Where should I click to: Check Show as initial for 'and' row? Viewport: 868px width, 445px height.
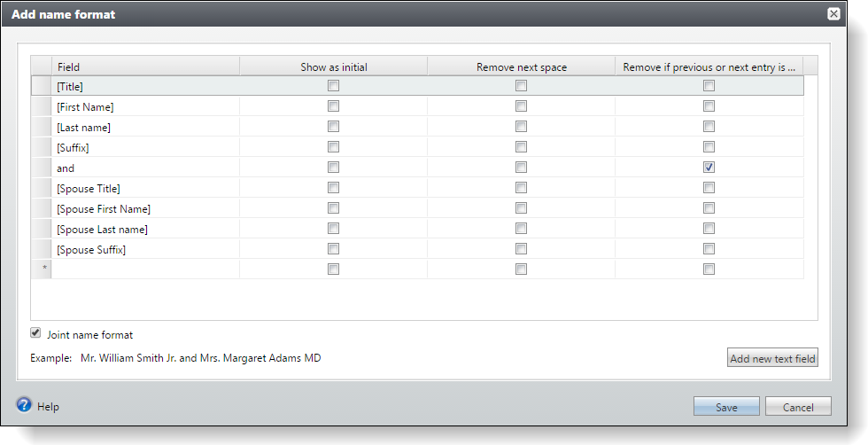[333, 168]
